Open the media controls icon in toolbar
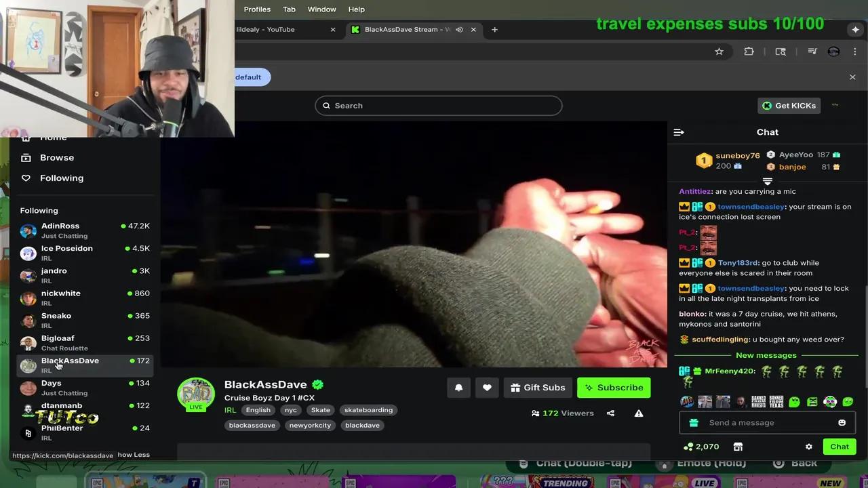868x488 pixels. [x=812, y=52]
